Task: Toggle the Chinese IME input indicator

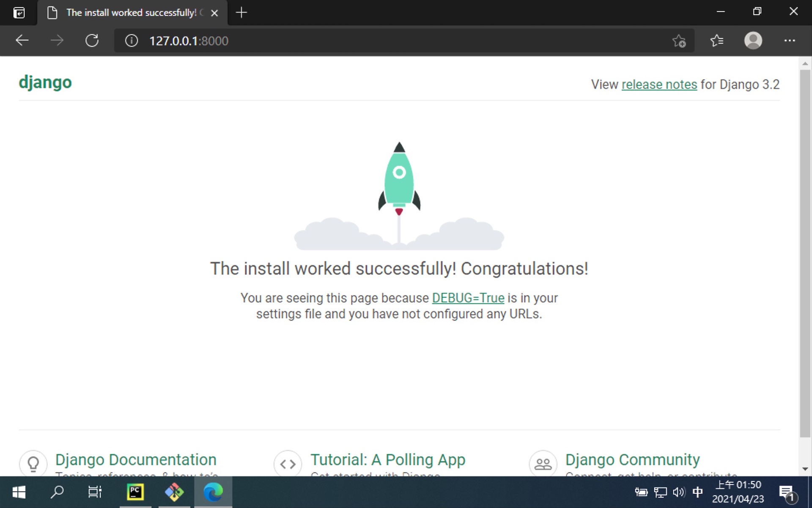Action: coord(697,492)
